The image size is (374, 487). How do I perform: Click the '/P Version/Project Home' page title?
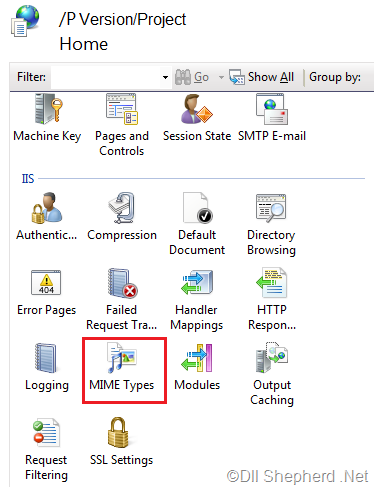[x=123, y=32]
